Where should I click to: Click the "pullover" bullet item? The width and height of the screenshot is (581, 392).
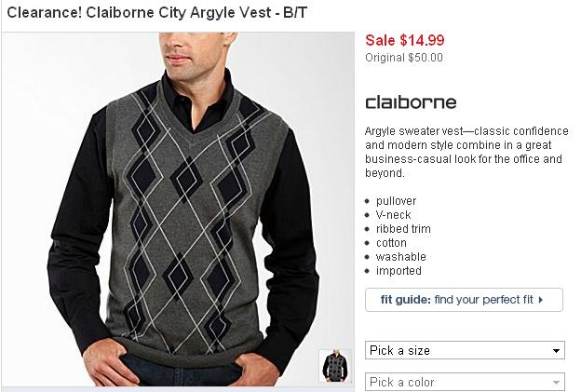396,201
